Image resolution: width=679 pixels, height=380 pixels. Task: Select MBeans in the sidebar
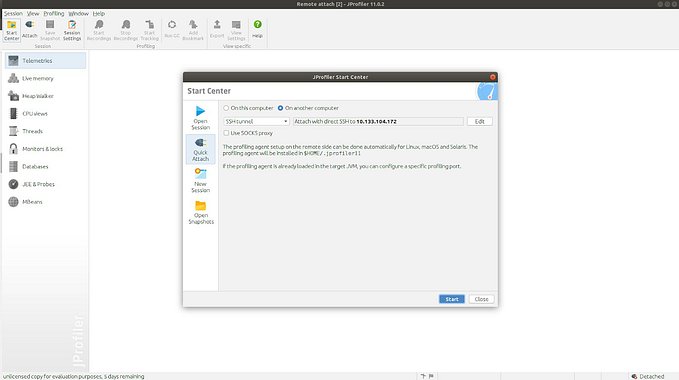pyautogui.click(x=45, y=202)
